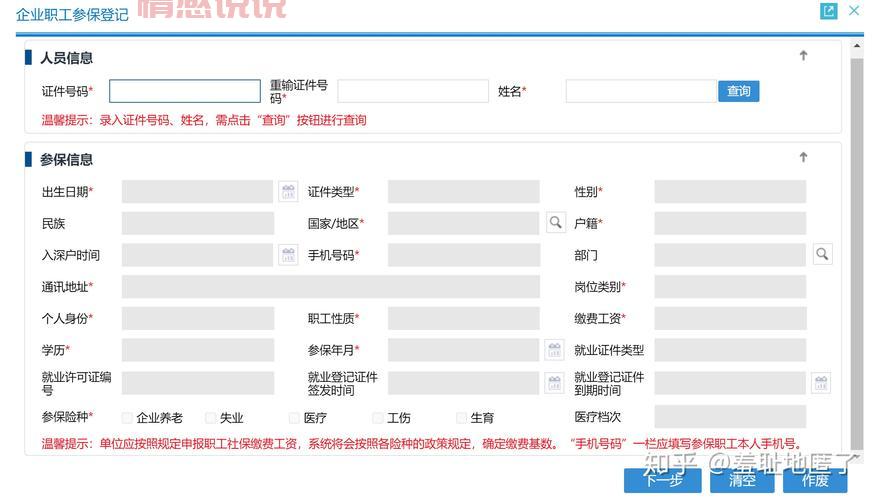Open the 岗位类别 field

coord(730,287)
